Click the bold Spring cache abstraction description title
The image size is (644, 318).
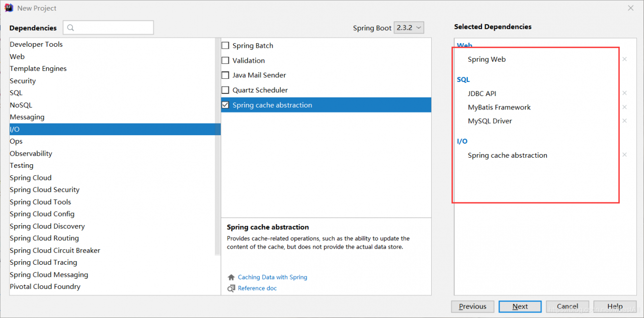point(268,227)
